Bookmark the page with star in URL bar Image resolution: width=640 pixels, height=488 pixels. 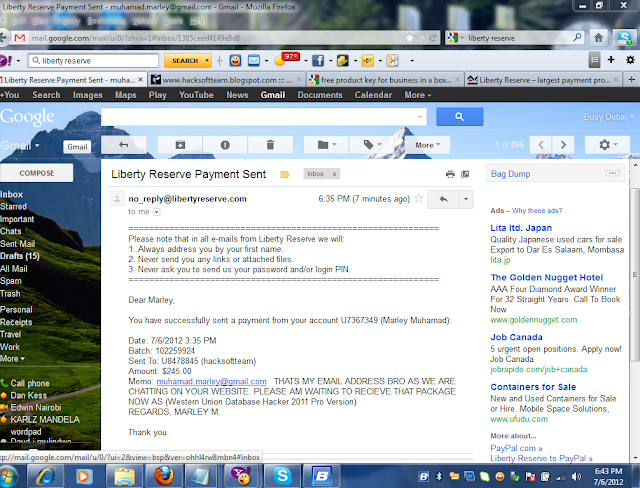409,38
